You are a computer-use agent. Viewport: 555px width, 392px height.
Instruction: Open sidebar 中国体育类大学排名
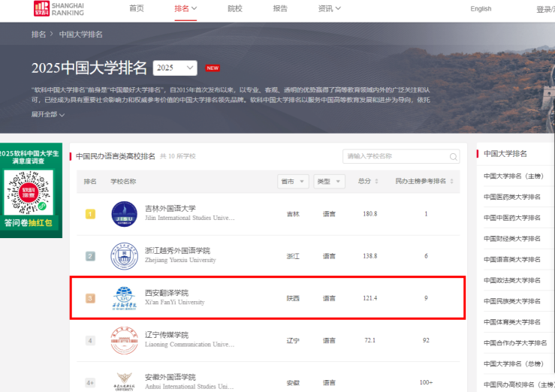point(512,322)
